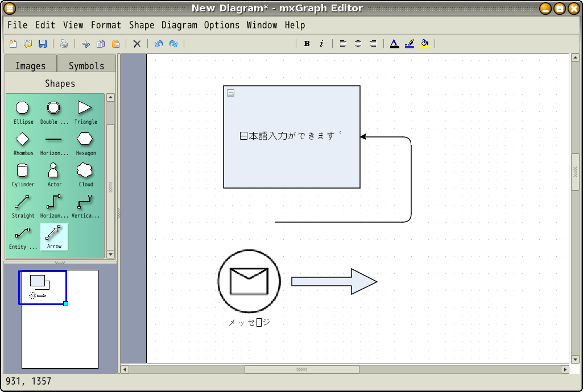Toggle Bold text formatting
Image resolution: width=583 pixels, height=392 pixels.
coord(307,44)
